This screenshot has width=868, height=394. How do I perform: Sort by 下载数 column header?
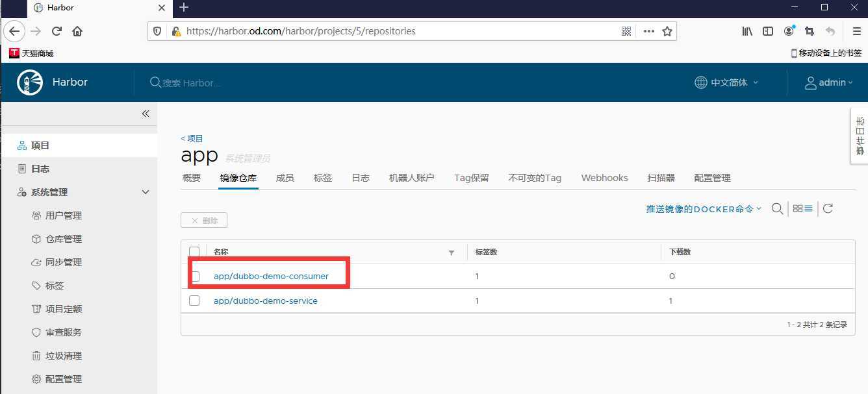pyautogui.click(x=680, y=252)
